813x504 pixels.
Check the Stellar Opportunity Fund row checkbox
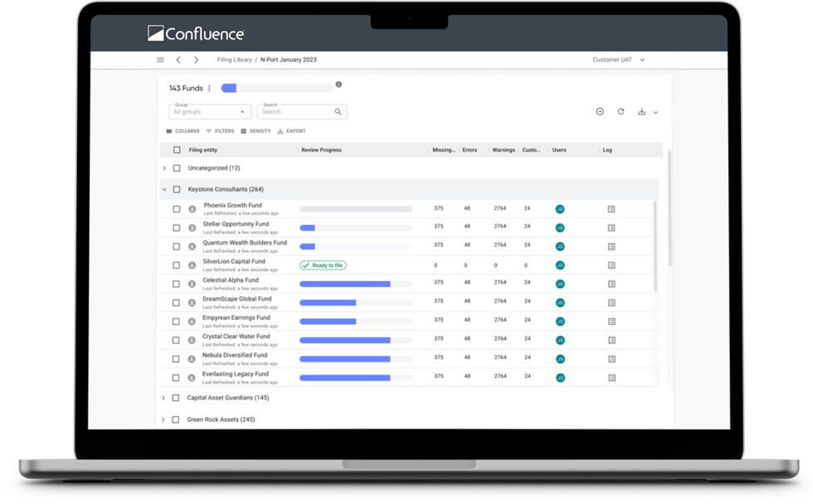175,227
